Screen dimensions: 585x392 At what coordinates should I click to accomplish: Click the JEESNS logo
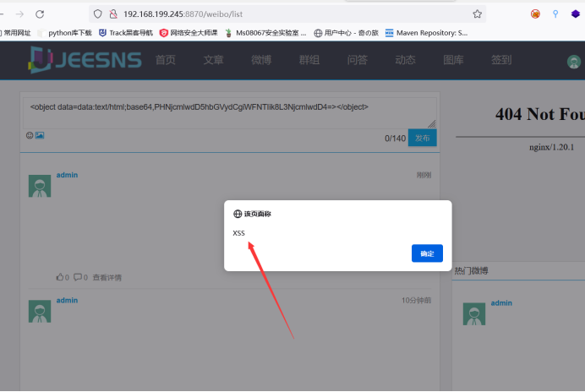pos(85,60)
